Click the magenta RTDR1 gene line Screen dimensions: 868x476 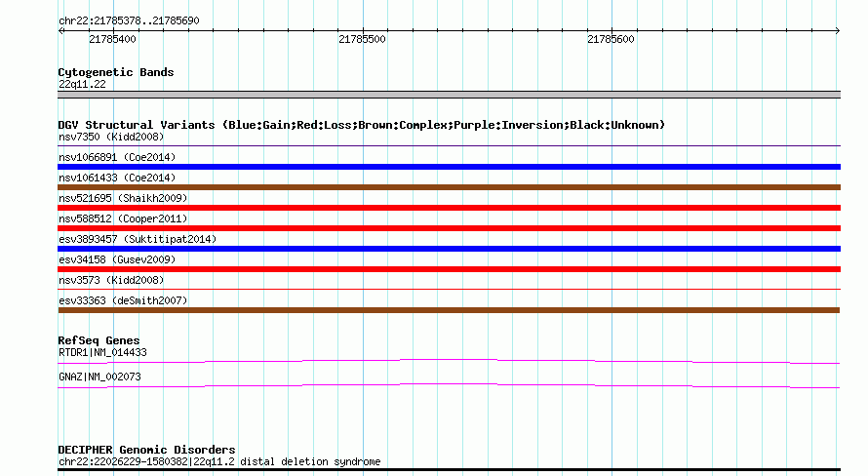coord(449,362)
